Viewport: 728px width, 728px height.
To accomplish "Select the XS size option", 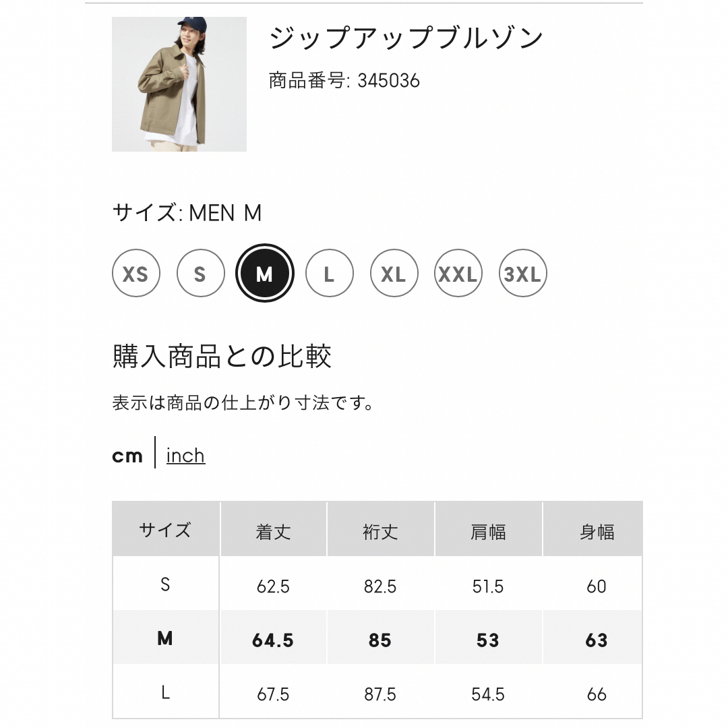I will tap(135, 273).
